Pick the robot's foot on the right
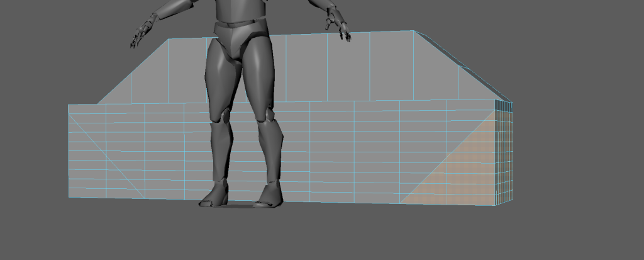 [x=269, y=196]
